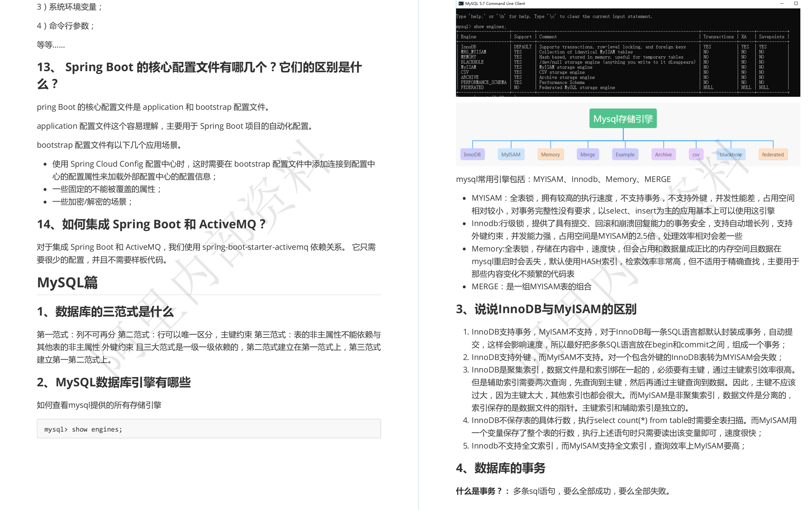Click the green Mysql存储引擎 root node
Image resolution: width=812 pixels, height=510 pixels.
coord(623,118)
